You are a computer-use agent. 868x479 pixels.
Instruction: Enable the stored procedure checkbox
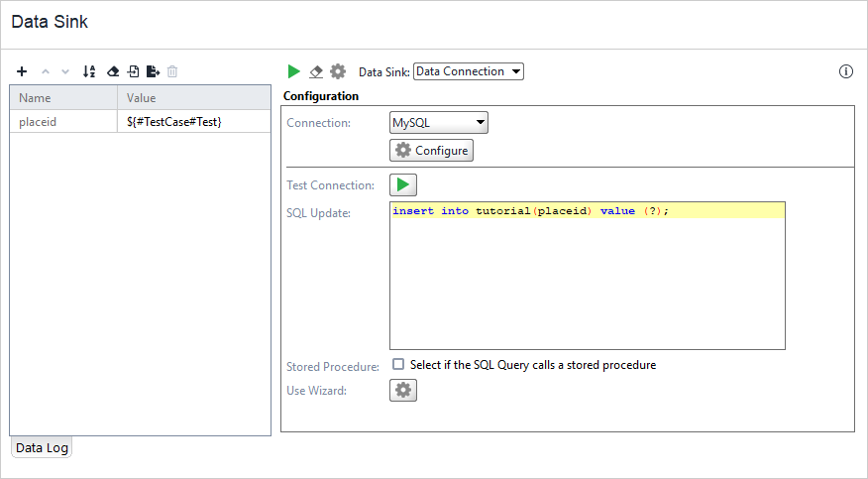click(398, 364)
